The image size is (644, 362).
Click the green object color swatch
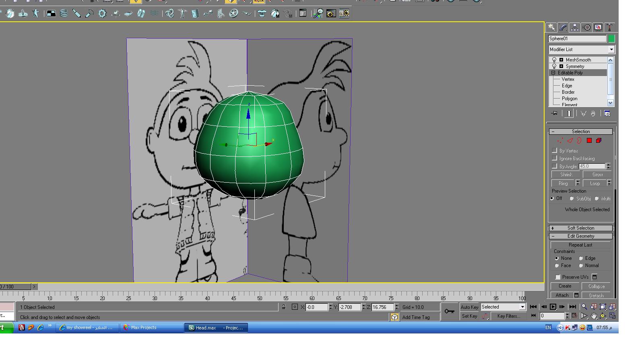(611, 39)
